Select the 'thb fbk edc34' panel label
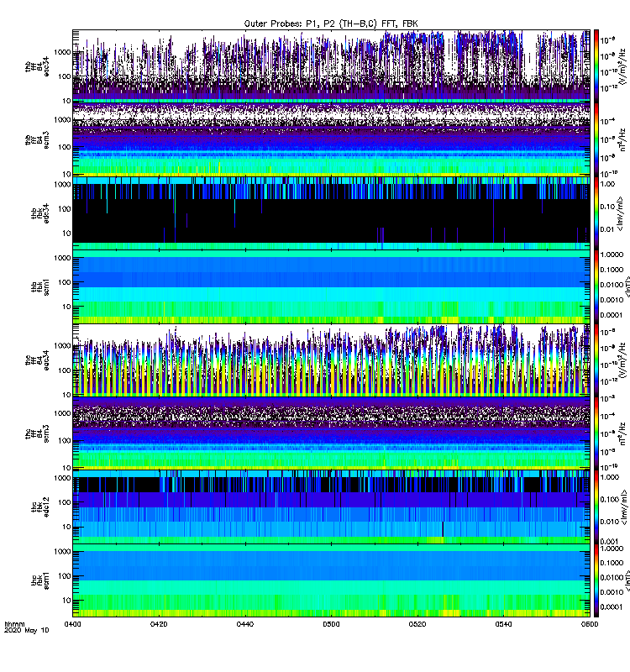The image size is (630, 672). pyautogui.click(x=40, y=213)
